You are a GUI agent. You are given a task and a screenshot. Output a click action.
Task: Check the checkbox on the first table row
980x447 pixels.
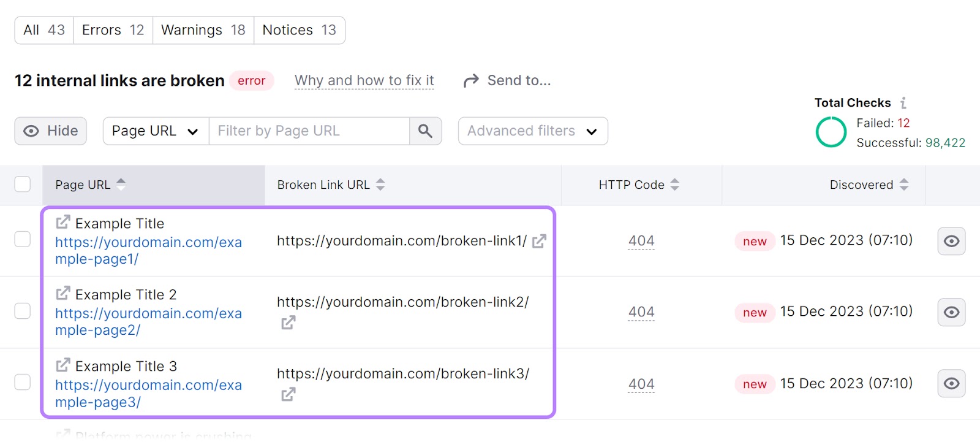pos(22,239)
